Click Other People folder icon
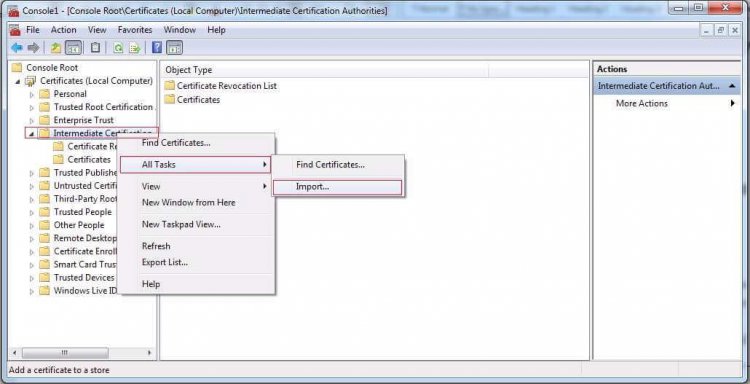The image size is (750, 384). 44,225
